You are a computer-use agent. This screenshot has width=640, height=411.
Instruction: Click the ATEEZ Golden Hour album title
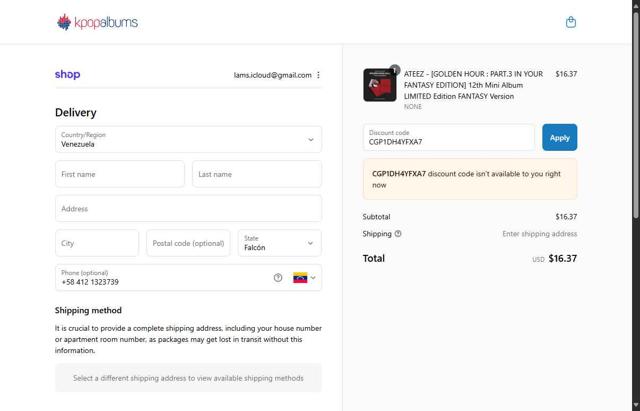pos(473,85)
